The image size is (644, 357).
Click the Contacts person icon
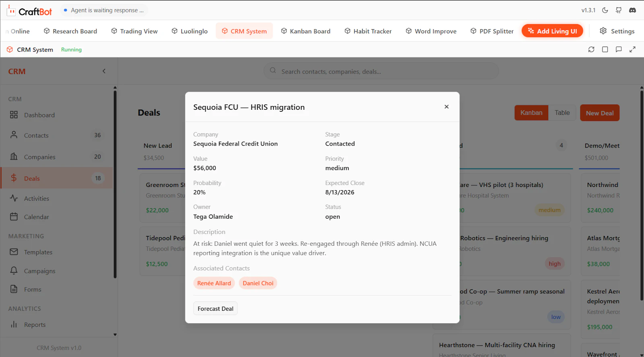click(14, 135)
